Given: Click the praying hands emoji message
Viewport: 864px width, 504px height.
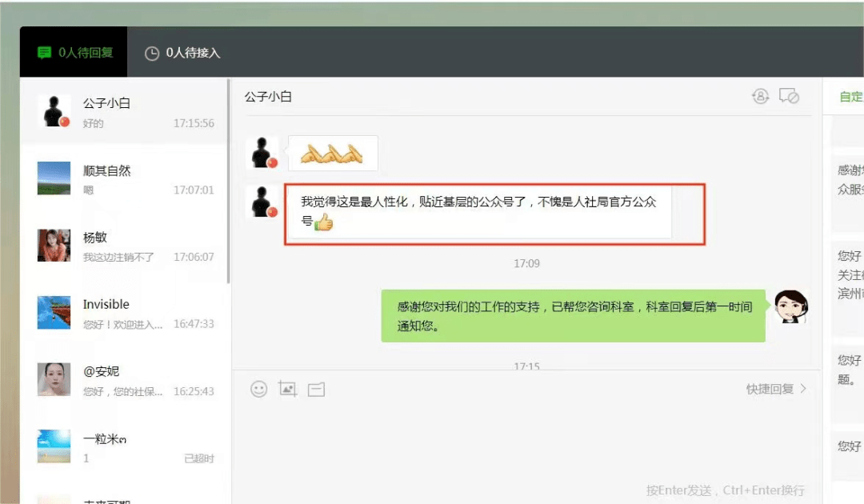Looking at the screenshot, I should pyautogui.click(x=332, y=153).
